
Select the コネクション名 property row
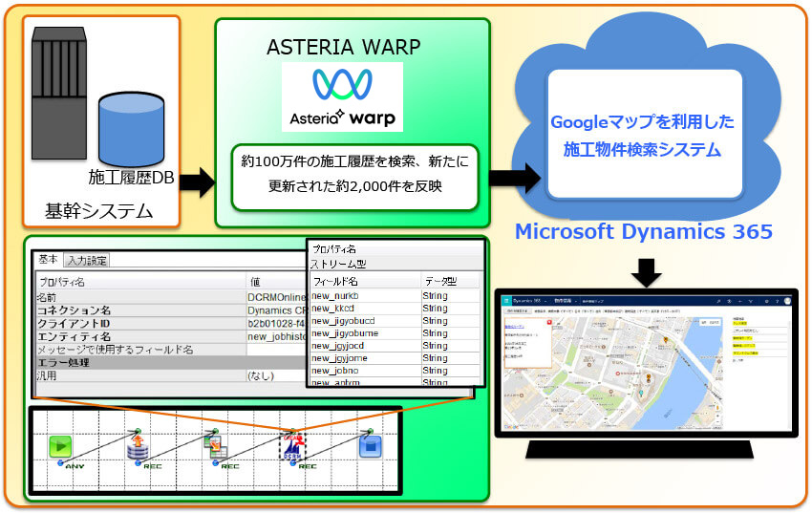(x=171, y=310)
